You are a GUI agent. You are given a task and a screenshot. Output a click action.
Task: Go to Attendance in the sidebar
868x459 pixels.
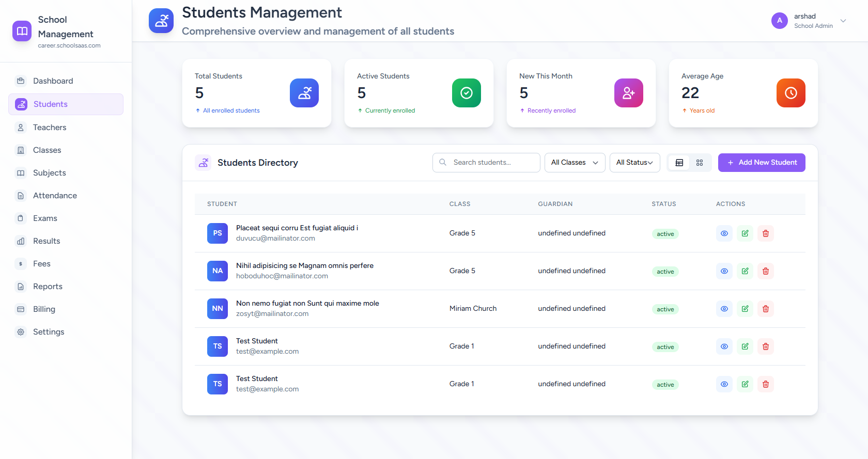coord(55,196)
